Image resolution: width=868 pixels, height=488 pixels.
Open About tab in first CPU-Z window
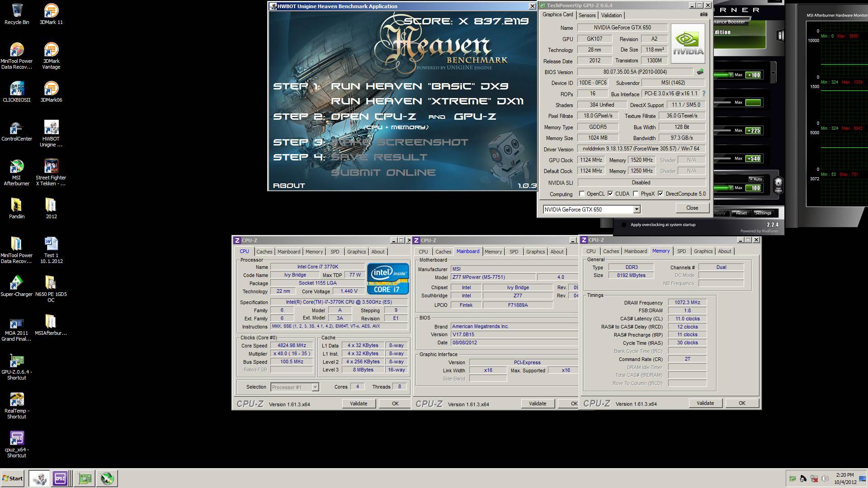click(x=378, y=252)
